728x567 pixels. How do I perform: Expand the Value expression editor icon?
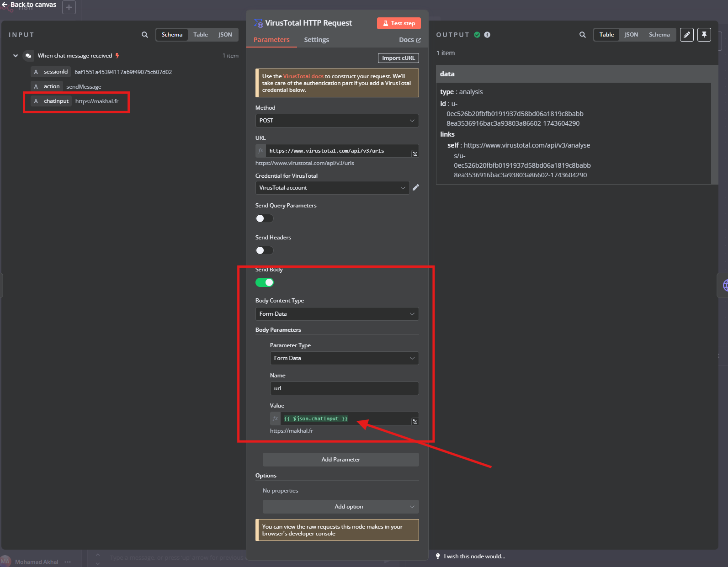coord(415,422)
